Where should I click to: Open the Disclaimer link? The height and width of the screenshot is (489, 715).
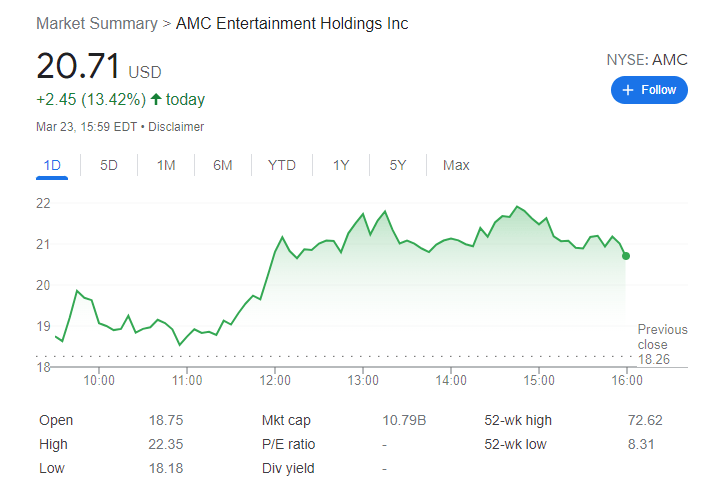176,127
